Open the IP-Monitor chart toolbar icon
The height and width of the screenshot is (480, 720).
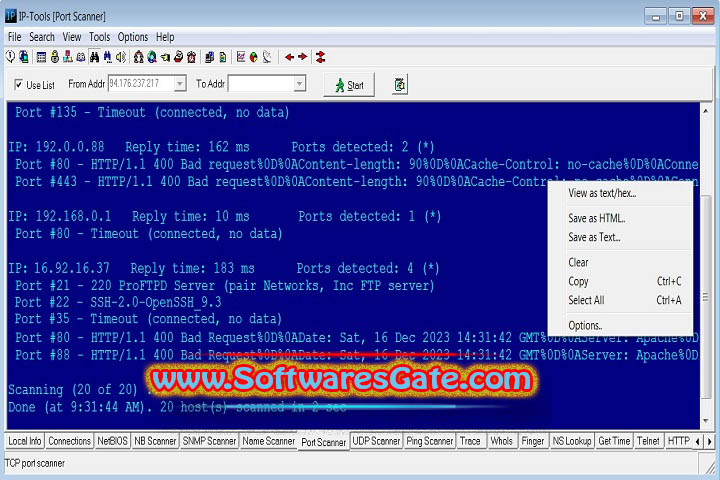[x=241, y=57]
